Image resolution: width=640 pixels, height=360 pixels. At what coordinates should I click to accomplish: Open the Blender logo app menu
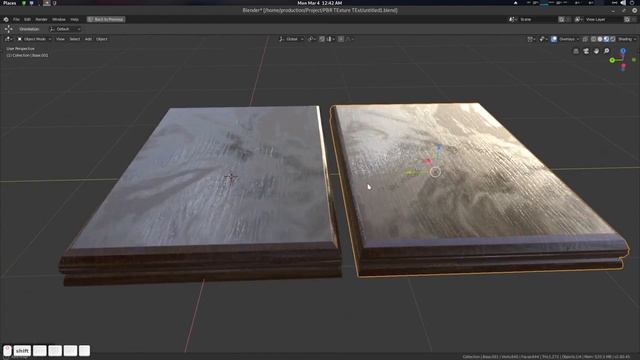point(6,19)
